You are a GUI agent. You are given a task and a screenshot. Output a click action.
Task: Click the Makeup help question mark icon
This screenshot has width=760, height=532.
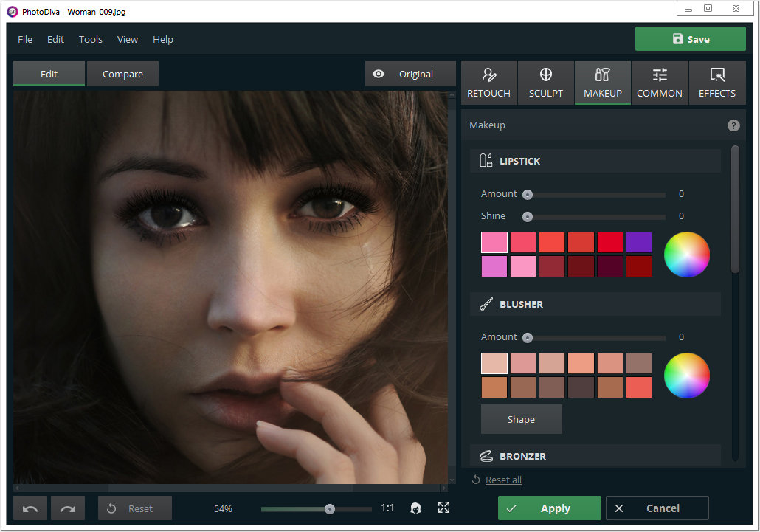[733, 125]
